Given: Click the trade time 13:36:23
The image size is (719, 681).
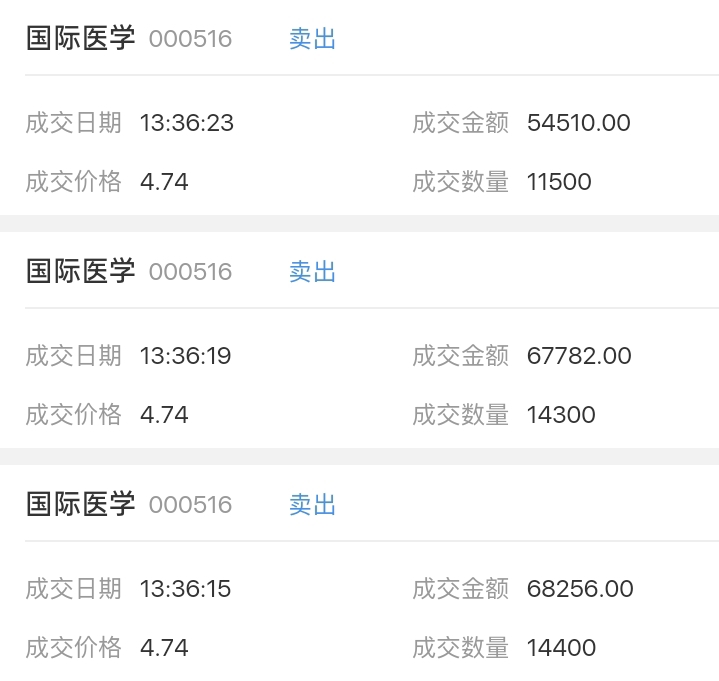Looking at the screenshot, I should click(187, 123).
